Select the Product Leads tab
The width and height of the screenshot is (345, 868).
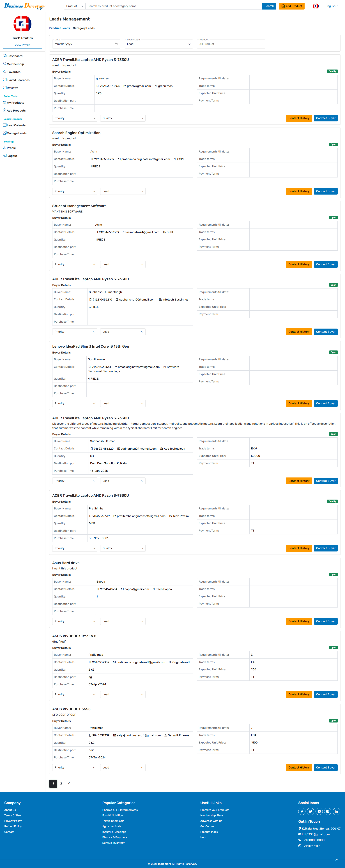60,28
